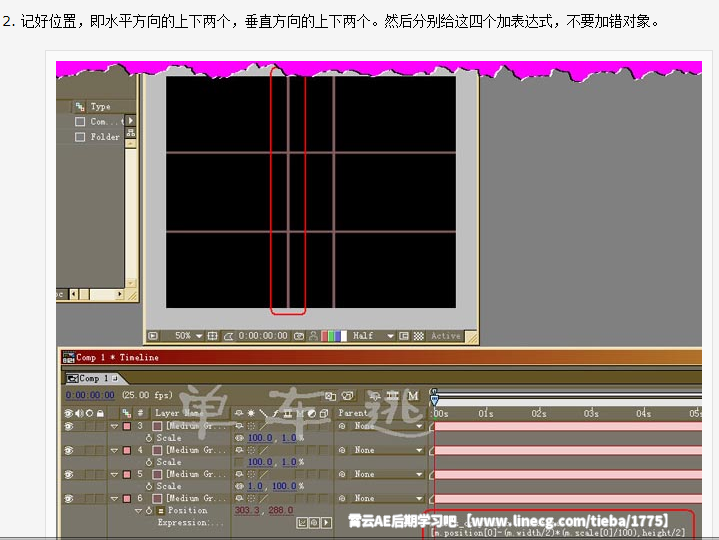Collapse layer 4 properties triangle
This screenshot has width=719, height=540.
(x=114, y=451)
